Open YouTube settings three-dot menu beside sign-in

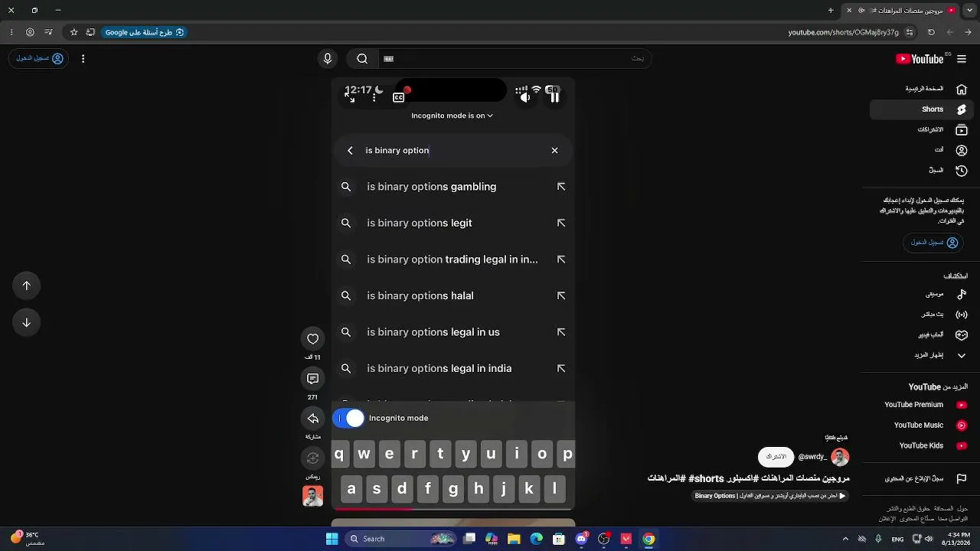[83, 58]
